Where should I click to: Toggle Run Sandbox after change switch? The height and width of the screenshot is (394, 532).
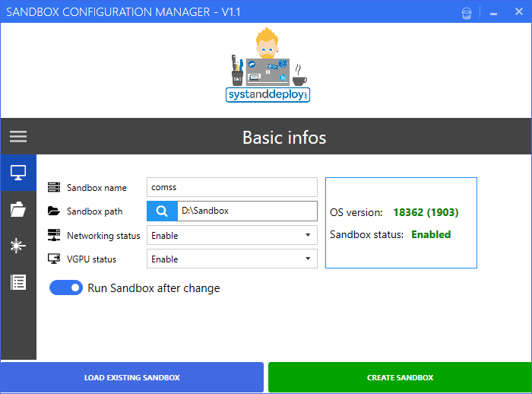[x=66, y=288]
